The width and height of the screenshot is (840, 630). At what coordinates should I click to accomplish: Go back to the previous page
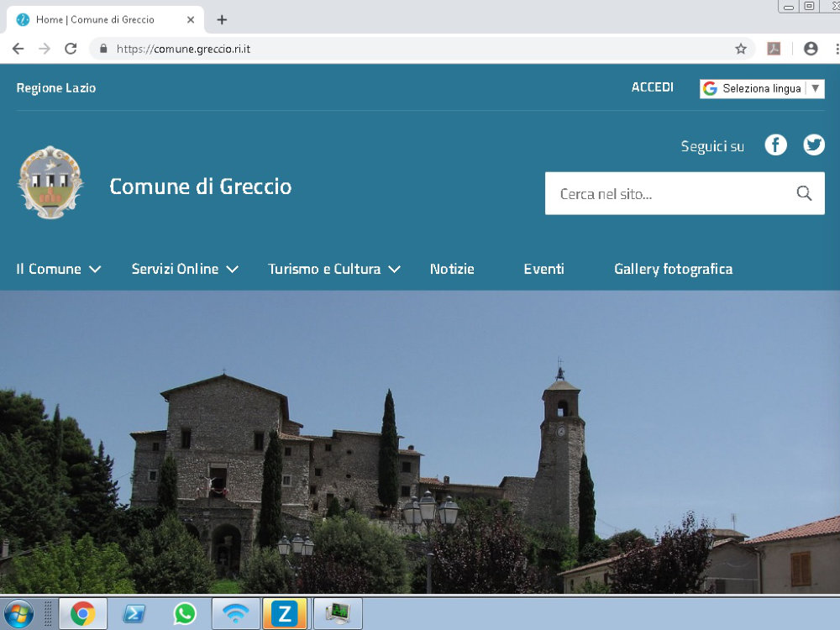coord(18,49)
